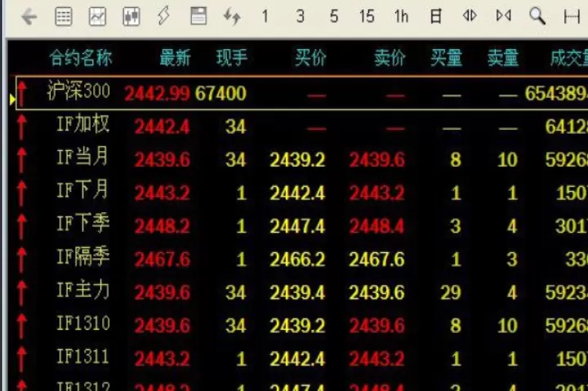Open the quote list table icon

pyautogui.click(x=64, y=17)
